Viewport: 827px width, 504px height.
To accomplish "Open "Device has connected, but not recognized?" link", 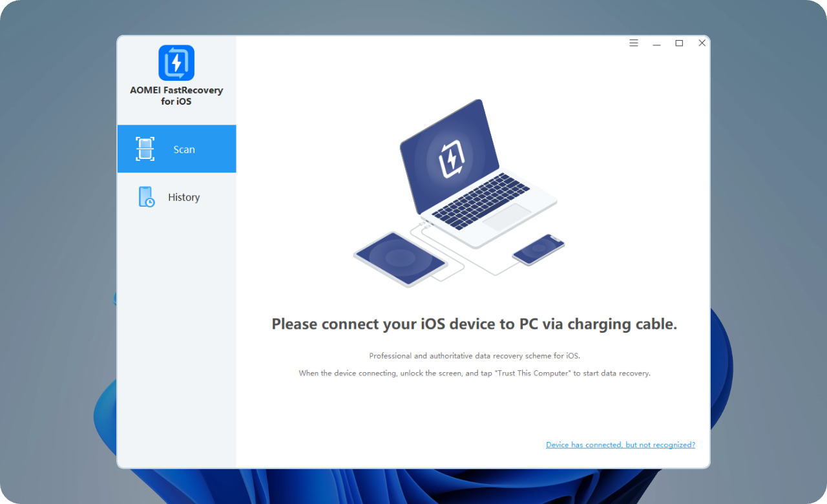I will [620, 445].
